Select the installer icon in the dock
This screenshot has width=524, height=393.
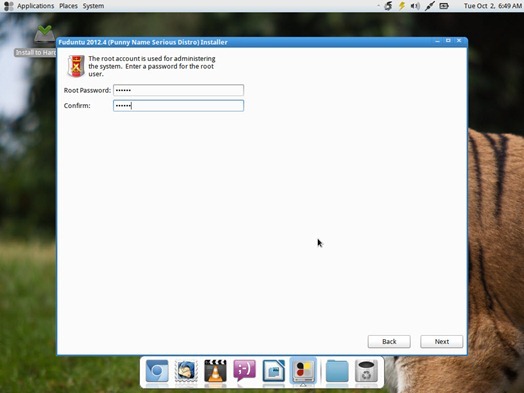click(303, 371)
